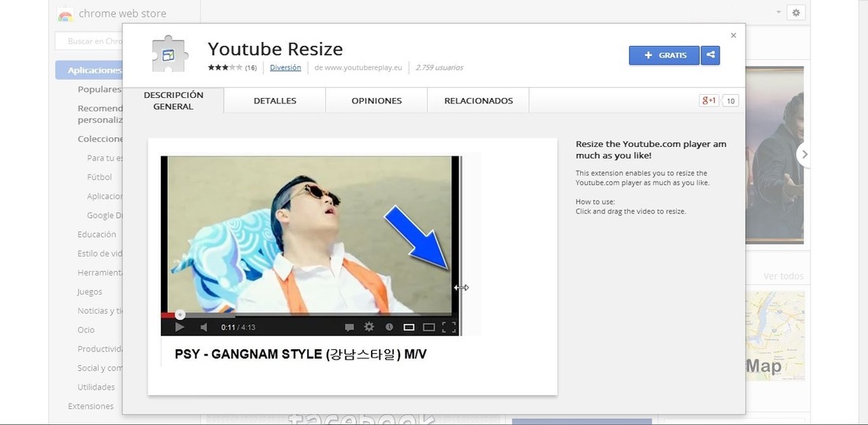Click the fullscreen icon in the player
The height and width of the screenshot is (425, 868).
click(x=449, y=328)
